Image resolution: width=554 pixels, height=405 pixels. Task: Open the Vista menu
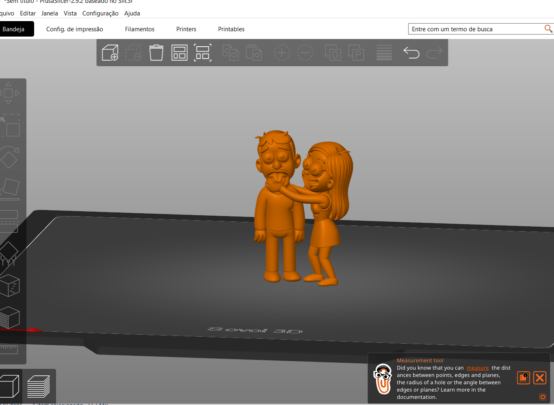[x=70, y=13]
